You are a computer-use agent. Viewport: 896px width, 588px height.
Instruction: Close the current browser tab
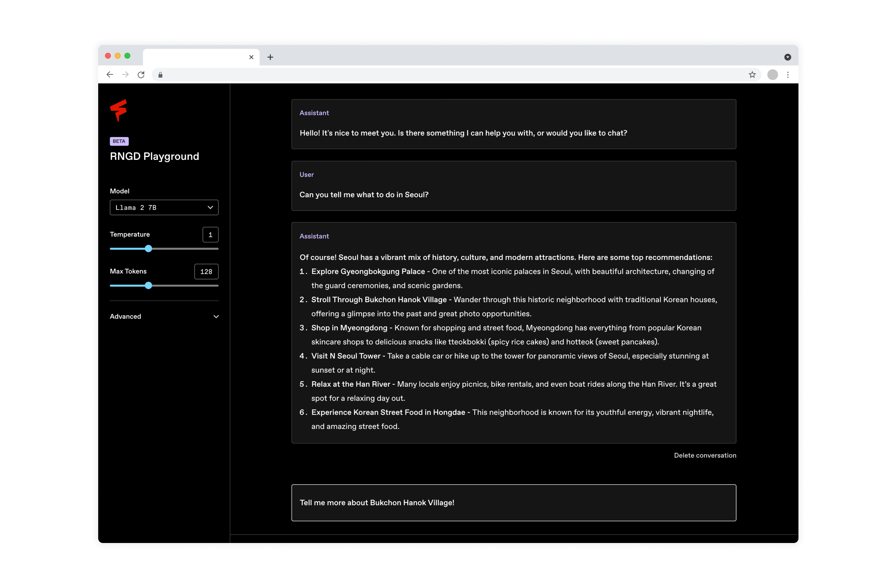click(251, 57)
